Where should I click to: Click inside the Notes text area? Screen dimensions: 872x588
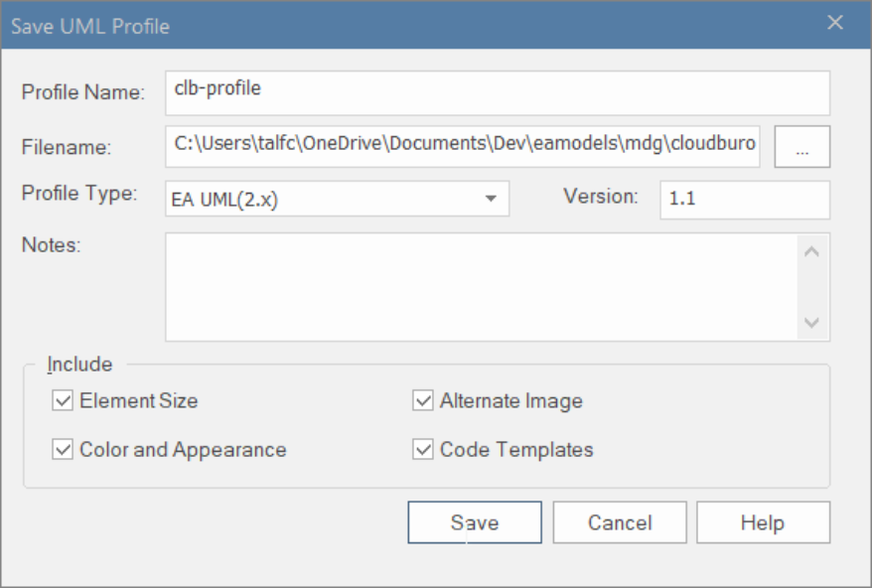tap(482, 287)
